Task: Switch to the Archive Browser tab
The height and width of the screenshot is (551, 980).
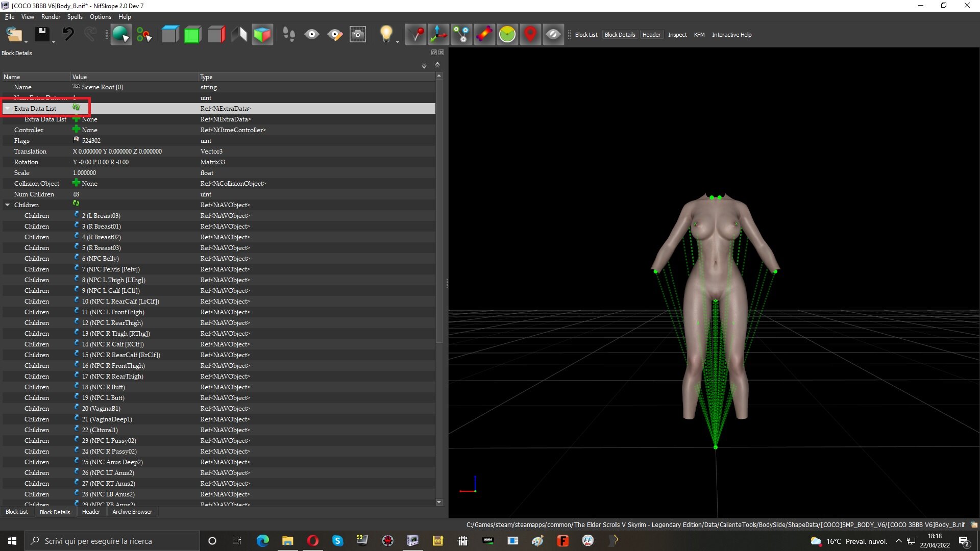Action: tap(132, 512)
